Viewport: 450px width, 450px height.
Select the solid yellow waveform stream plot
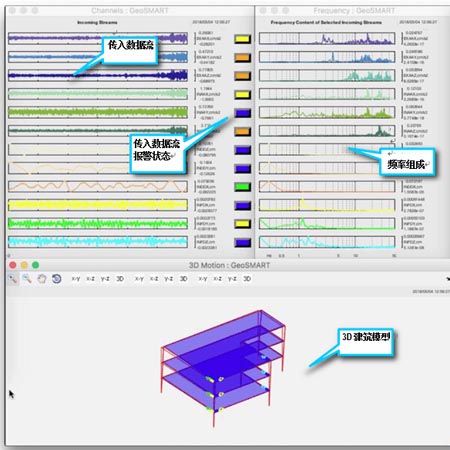[98, 205]
